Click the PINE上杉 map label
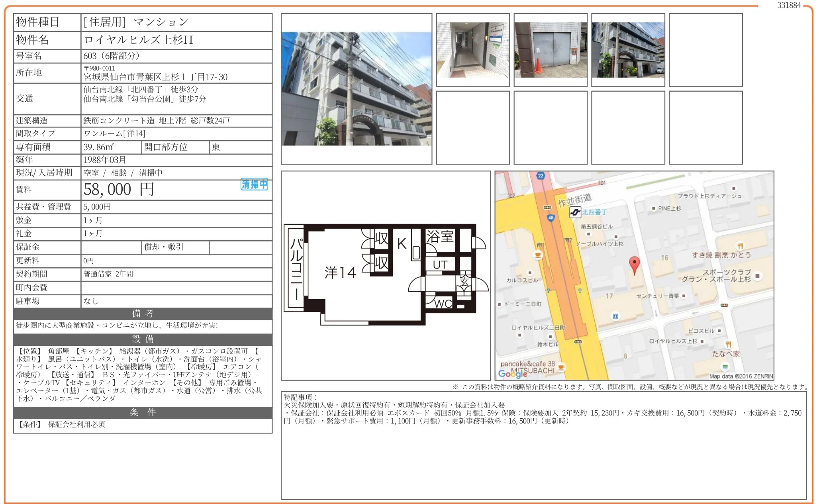 669,208
